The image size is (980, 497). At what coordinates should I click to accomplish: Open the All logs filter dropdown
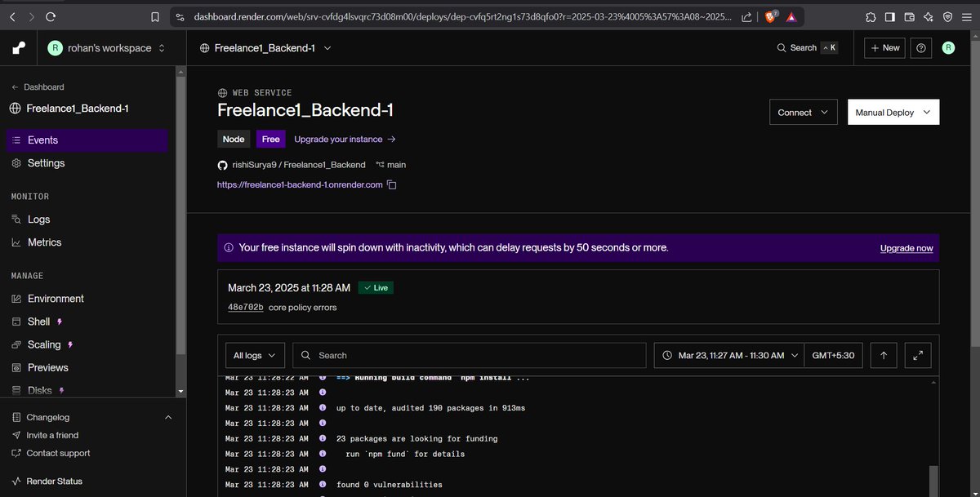click(x=255, y=356)
